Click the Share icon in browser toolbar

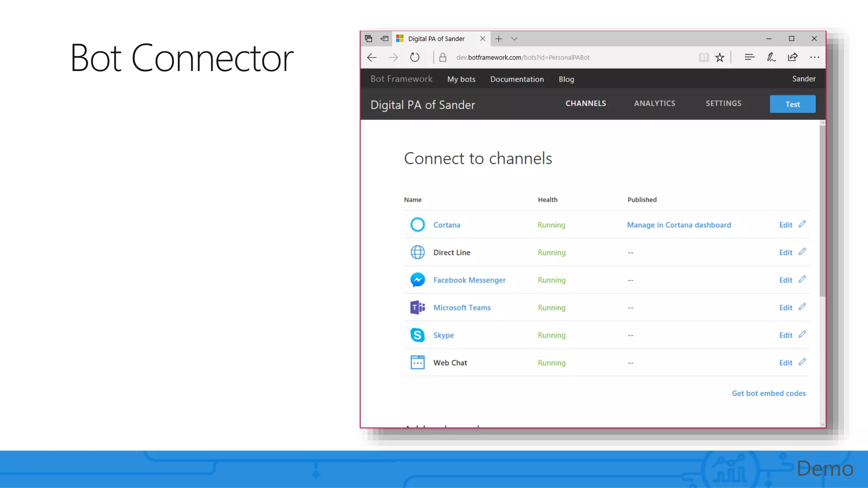pos(793,57)
